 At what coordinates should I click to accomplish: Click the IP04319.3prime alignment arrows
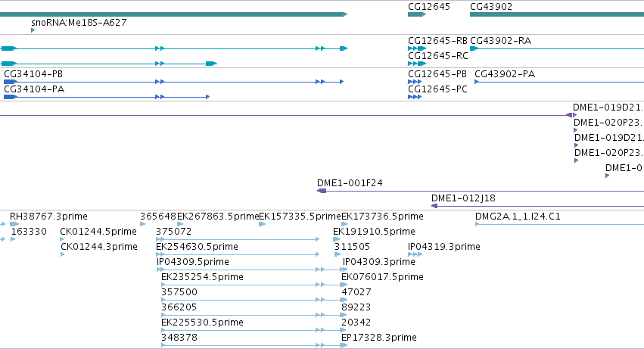coord(415,254)
